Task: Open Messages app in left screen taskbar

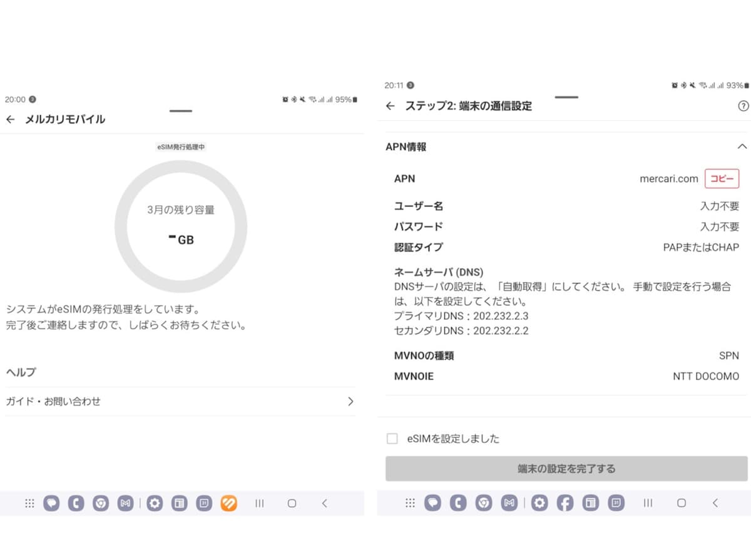Action: (51, 503)
